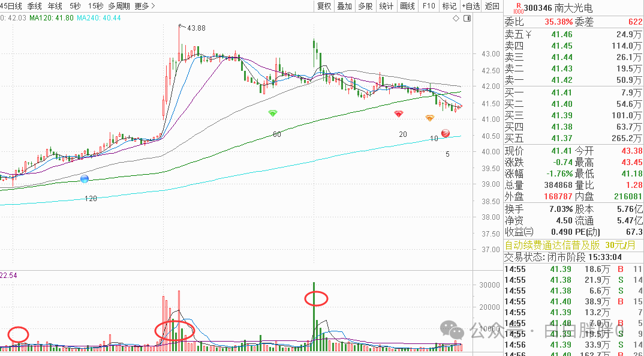Viewport: 644px width, 356px height.
Task: Click the diamond icon above the chart
Action: pyautogui.click(x=456, y=19)
